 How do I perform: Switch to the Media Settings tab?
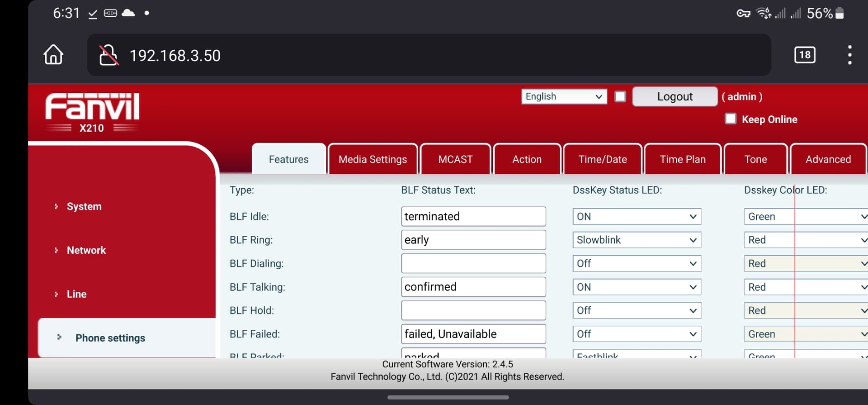373,159
